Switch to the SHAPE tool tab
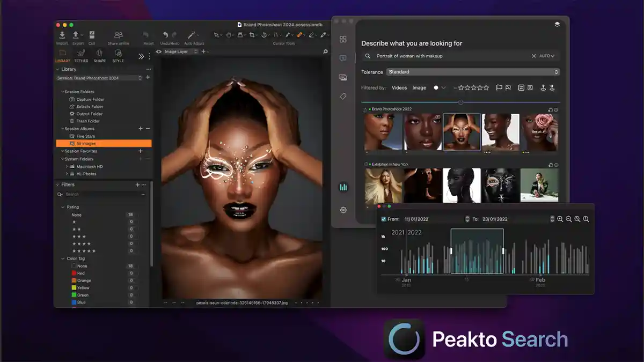This screenshot has height=362, width=644. pos(99,56)
